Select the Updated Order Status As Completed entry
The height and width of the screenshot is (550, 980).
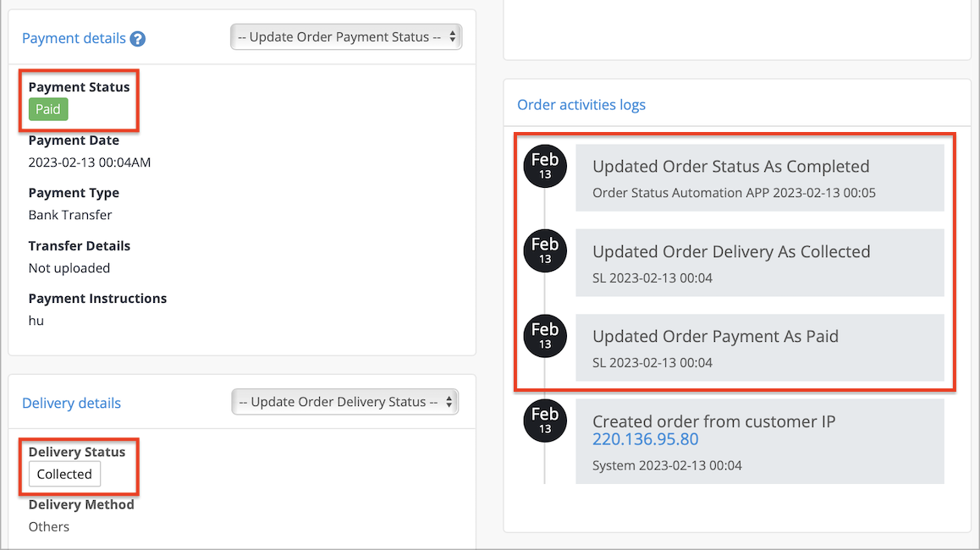point(759,179)
